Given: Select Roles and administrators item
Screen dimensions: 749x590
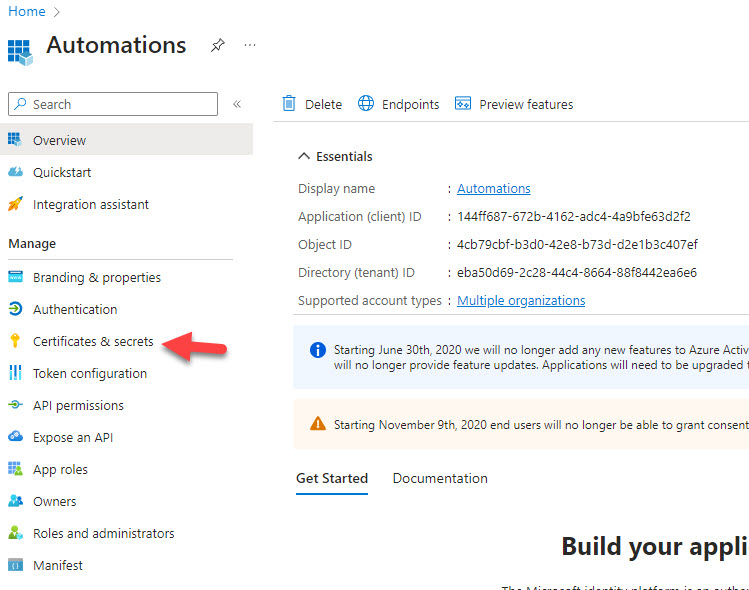Looking at the screenshot, I should click(x=103, y=533).
